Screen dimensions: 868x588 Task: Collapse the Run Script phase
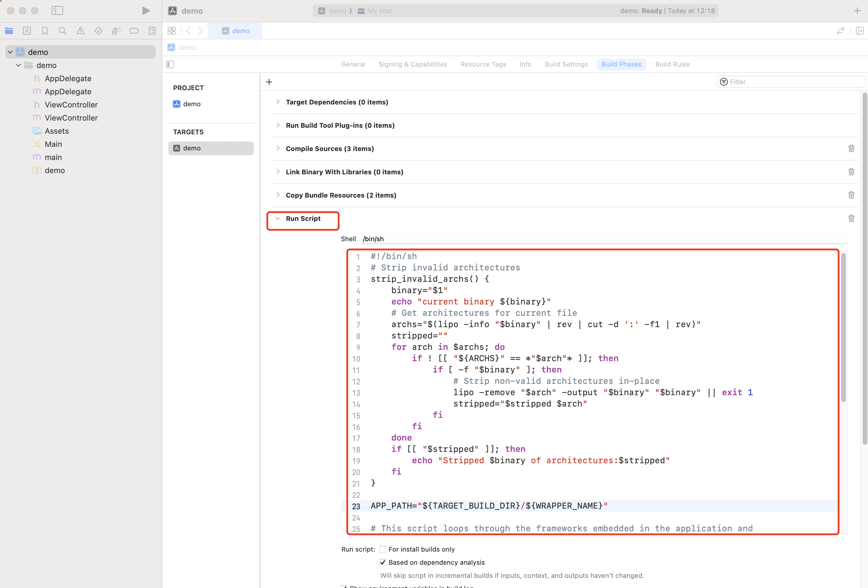(278, 218)
